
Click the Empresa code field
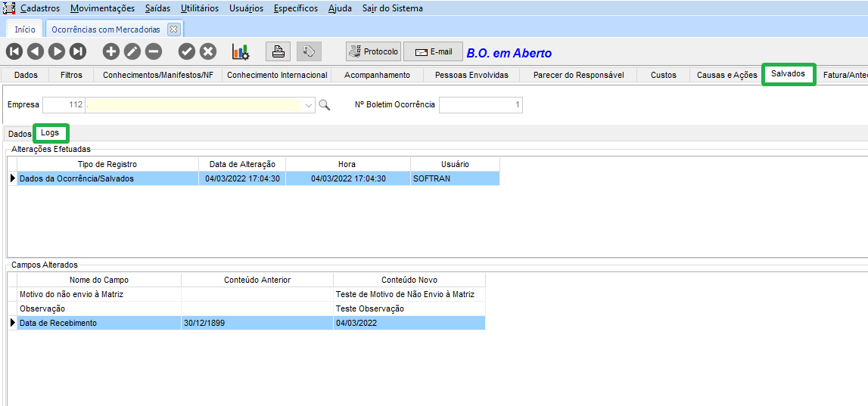64,104
